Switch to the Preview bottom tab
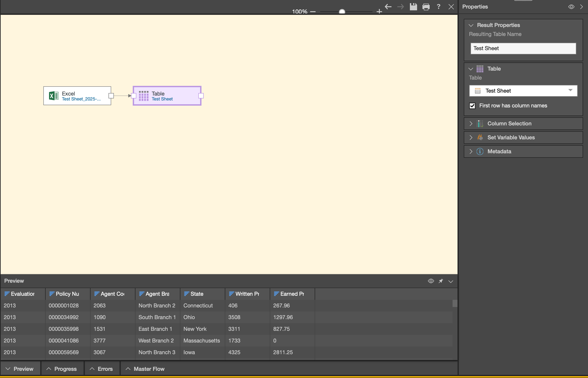588x378 pixels. click(x=20, y=369)
